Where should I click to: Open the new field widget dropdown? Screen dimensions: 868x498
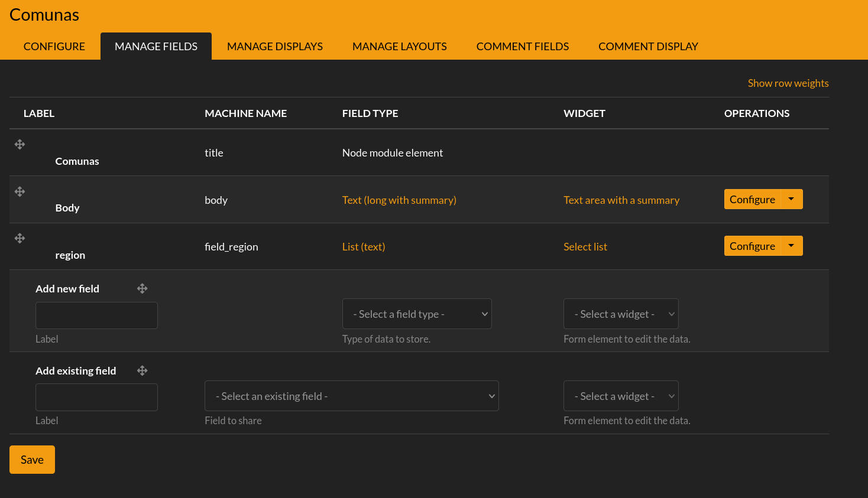tap(620, 314)
